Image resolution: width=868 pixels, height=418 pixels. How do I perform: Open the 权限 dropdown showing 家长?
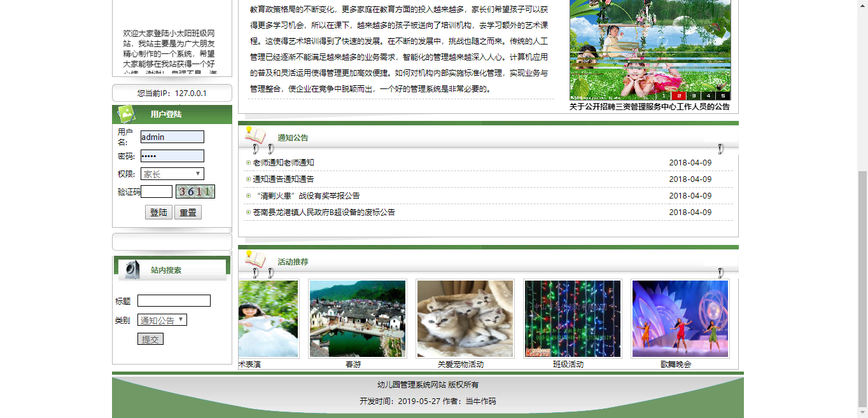(x=172, y=174)
